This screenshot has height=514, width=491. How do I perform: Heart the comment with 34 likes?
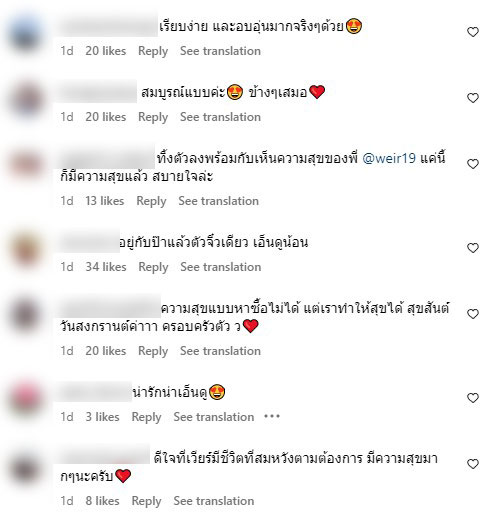473,248
